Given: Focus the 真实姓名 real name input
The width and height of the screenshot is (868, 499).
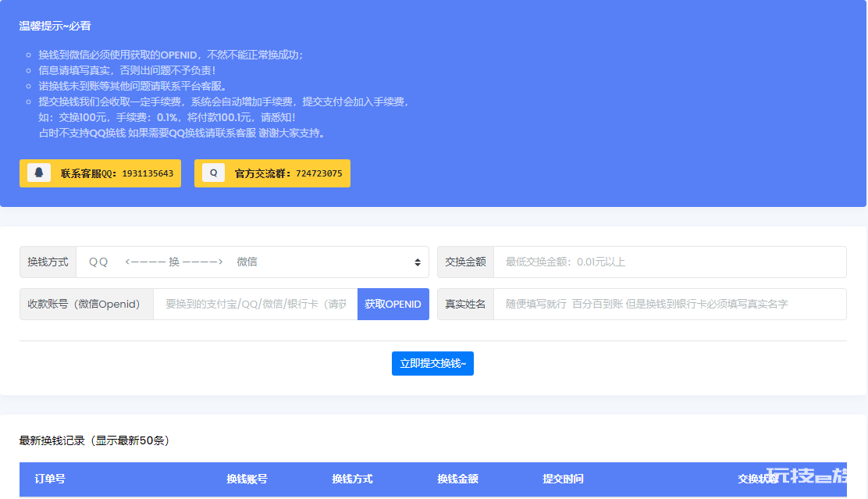Looking at the screenshot, I should click(x=670, y=304).
